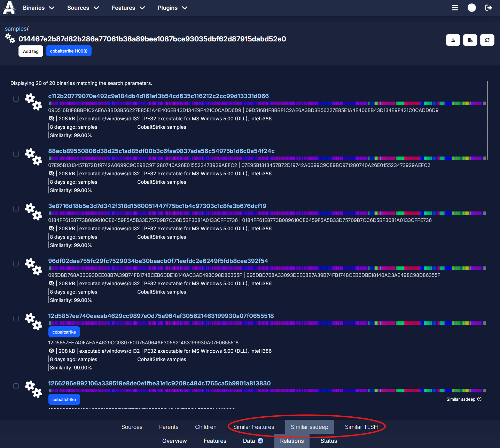Screen dimensions: 500x448
Task: Toggle the open-eye icon on sample 12d5857ee740
Action: coord(51,351)
